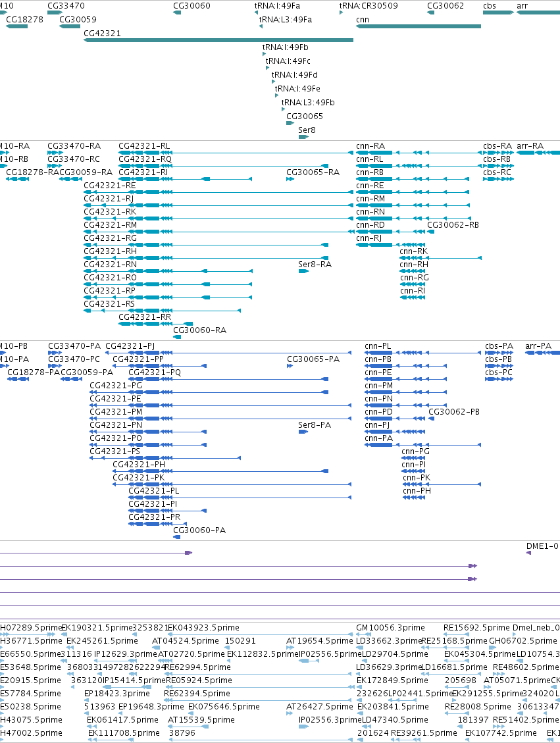Click the tRNA:I:49Fd label
Image resolution: width=560 pixels, height=743 pixels.
(x=295, y=75)
